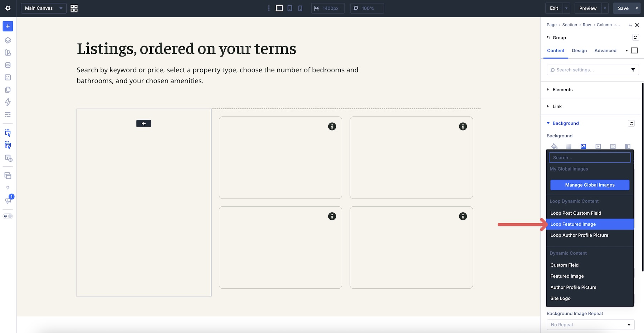644x333 pixels.
Task: Click the Section breadcrumb link
Action: pyautogui.click(x=570, y=25)
